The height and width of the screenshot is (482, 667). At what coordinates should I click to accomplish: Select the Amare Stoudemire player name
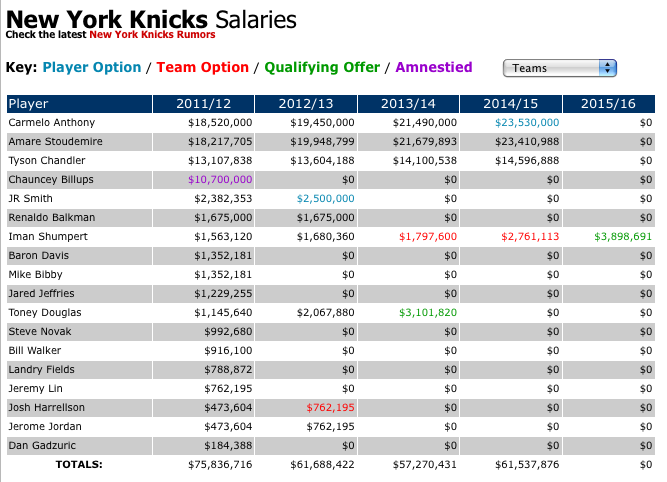pyautogui.click(x=55, y=142)
